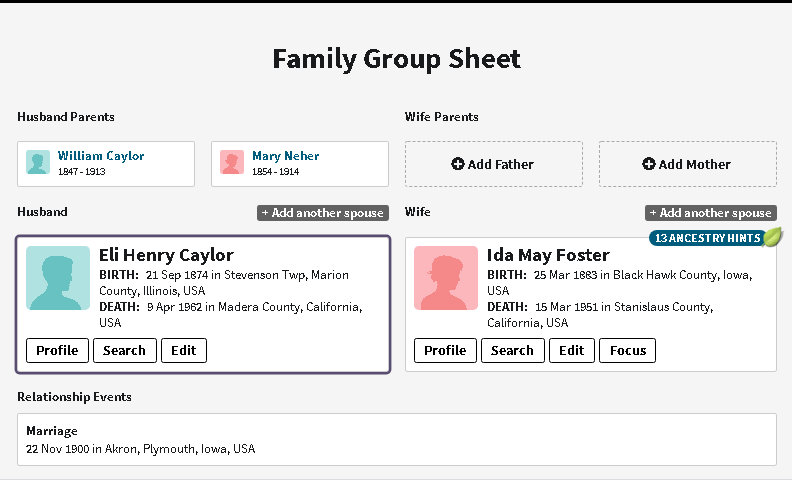Open the 13 Ancestry Hints badge
Image resolution: width=792 pixels, height=485 pixels.
click(706, 238)
